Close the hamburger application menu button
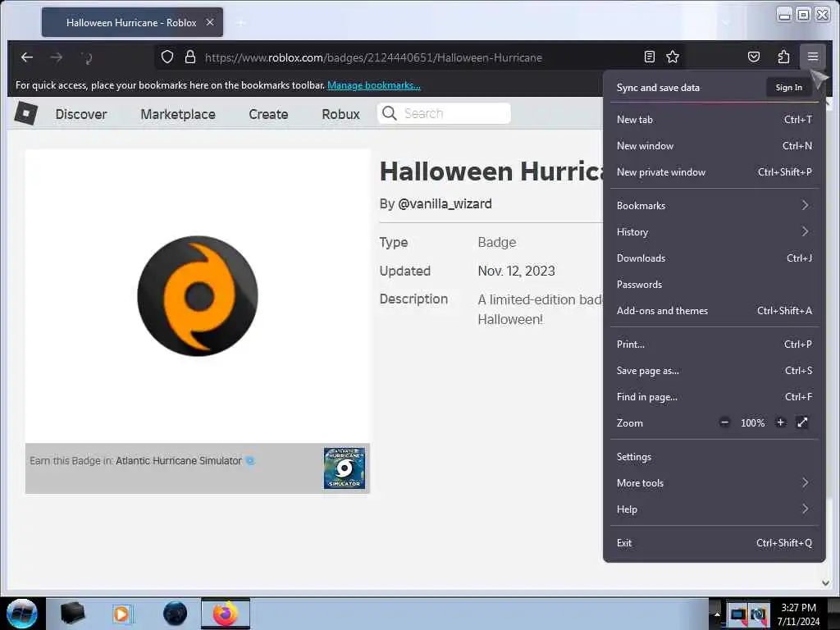The width and height of the screenshot is (840, 630). tap(813, 57)
